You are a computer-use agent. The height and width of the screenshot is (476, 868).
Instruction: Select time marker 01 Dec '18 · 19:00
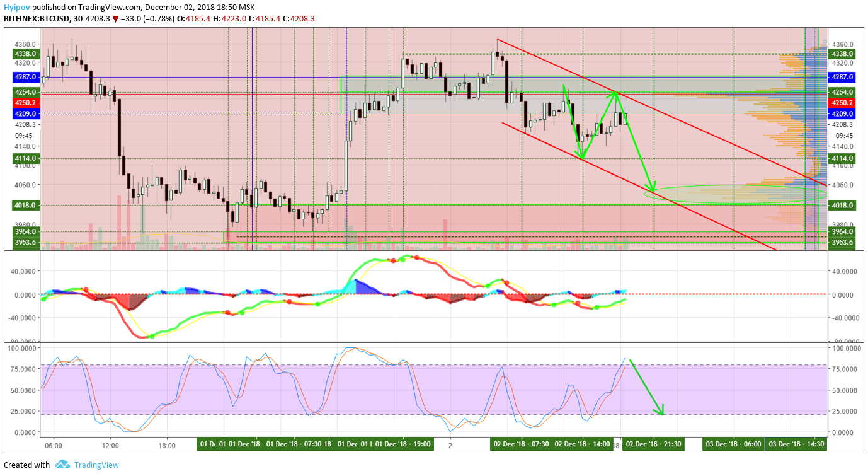click(403, 444)
